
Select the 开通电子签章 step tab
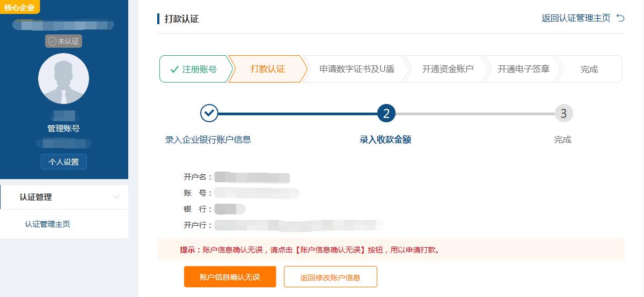(x=523, y=69)
